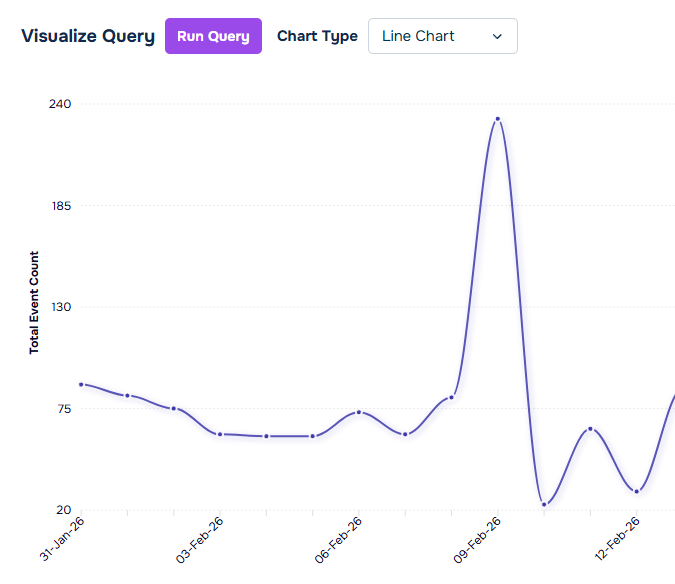The height and width of the screenshot is (584, 675).
Task: Select the data point just before the peak
Action: pos(452,397)
